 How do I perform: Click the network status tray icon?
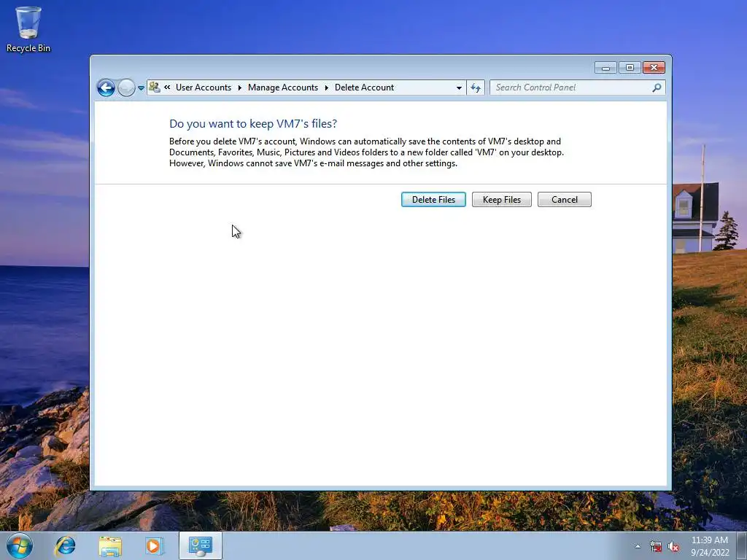(656, 546)
